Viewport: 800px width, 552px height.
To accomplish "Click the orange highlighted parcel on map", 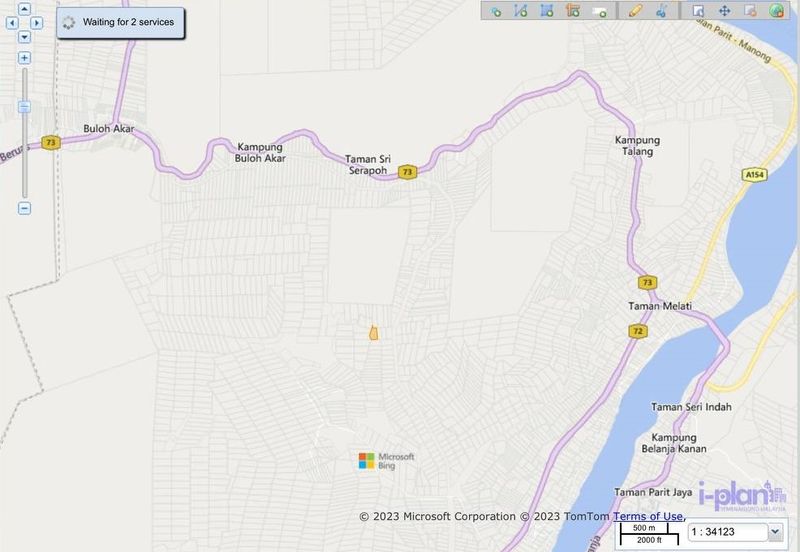I will click(373, 332).
